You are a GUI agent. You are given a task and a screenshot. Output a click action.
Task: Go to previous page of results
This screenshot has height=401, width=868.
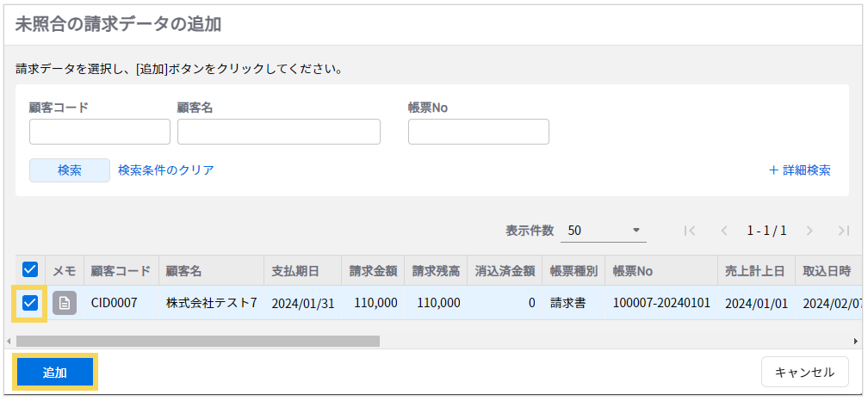pyautogui.click(x=724, y=231)
